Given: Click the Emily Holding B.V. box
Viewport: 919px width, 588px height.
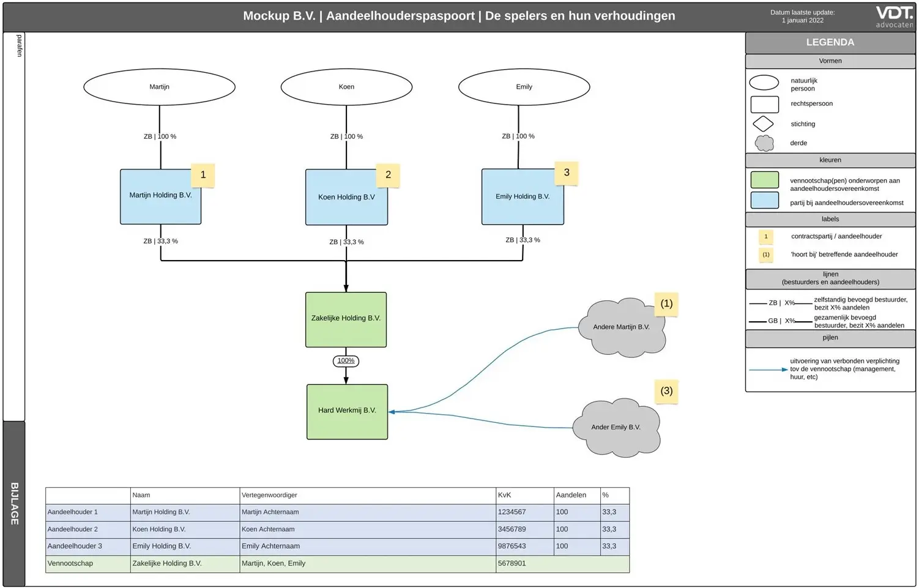Looking at the screenshot, I should pos(523,196).
